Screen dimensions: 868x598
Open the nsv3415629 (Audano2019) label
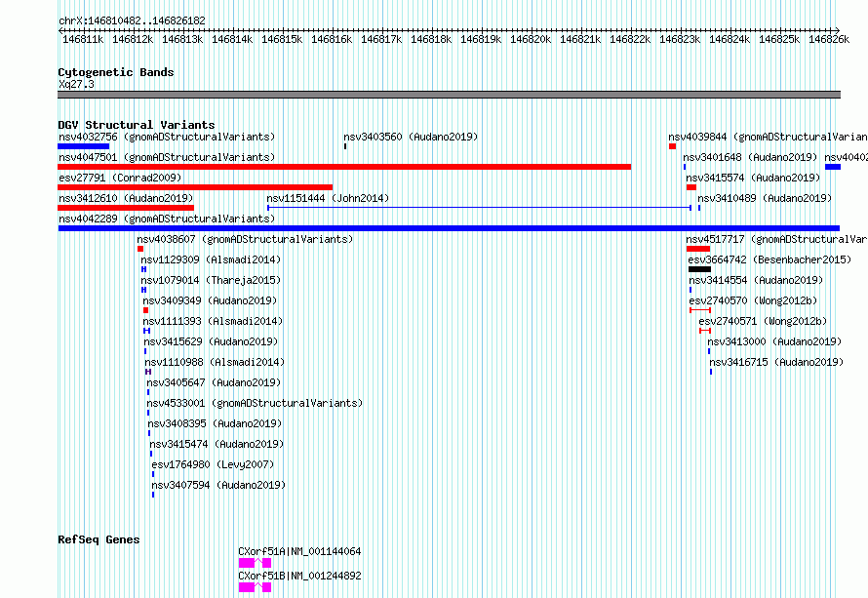211,341
